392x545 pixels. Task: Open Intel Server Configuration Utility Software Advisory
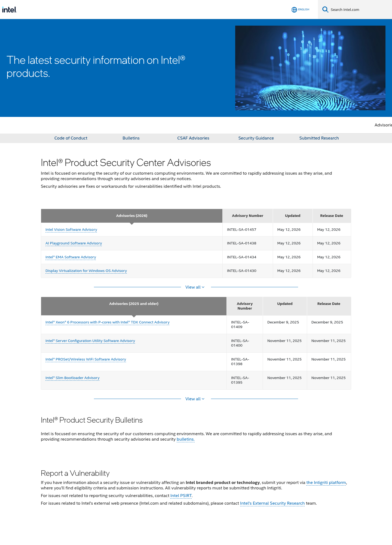[x=90, y=341]
